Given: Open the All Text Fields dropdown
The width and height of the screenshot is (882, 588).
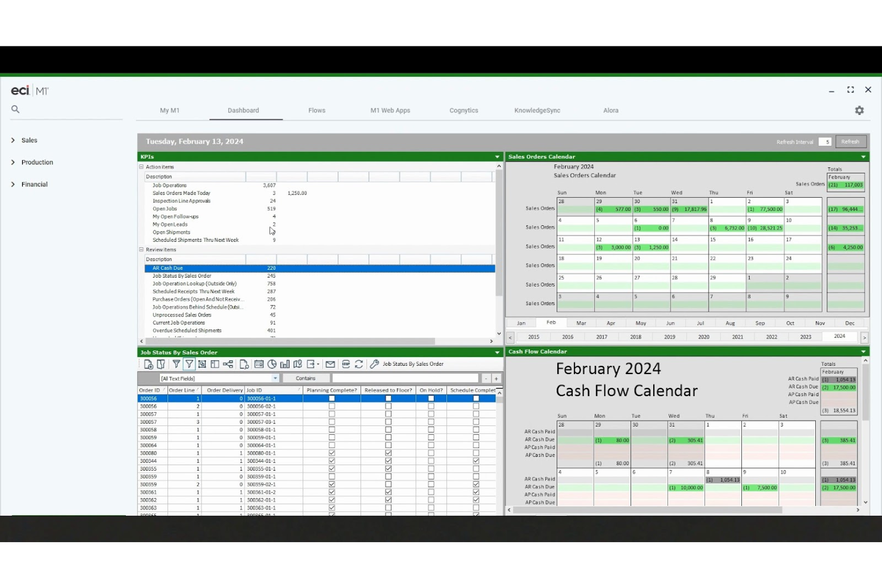Looking at the screenshot, I should 275,378.
